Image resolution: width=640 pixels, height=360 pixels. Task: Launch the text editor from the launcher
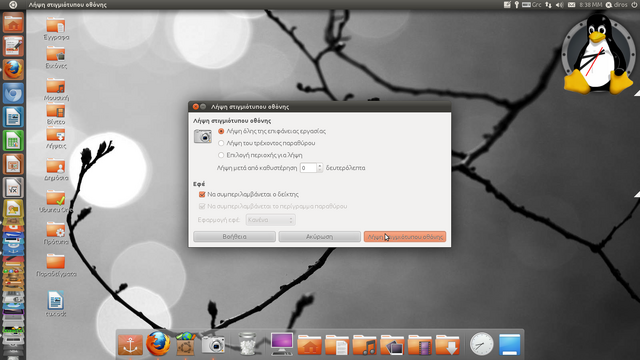pyautogui.click(x=13, y=46)
